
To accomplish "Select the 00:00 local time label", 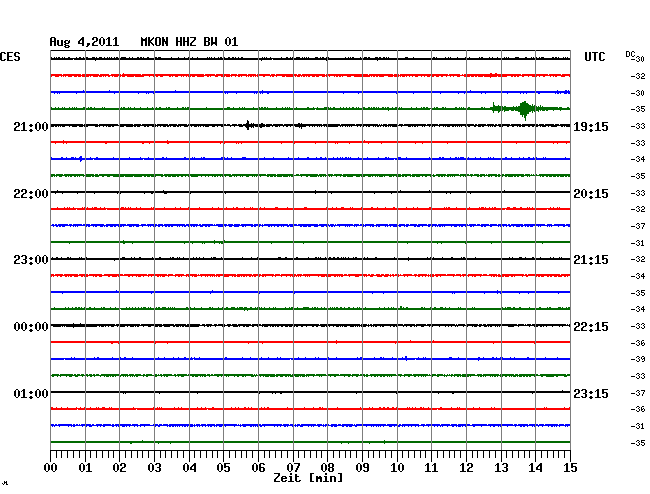I will click(31, 327).
